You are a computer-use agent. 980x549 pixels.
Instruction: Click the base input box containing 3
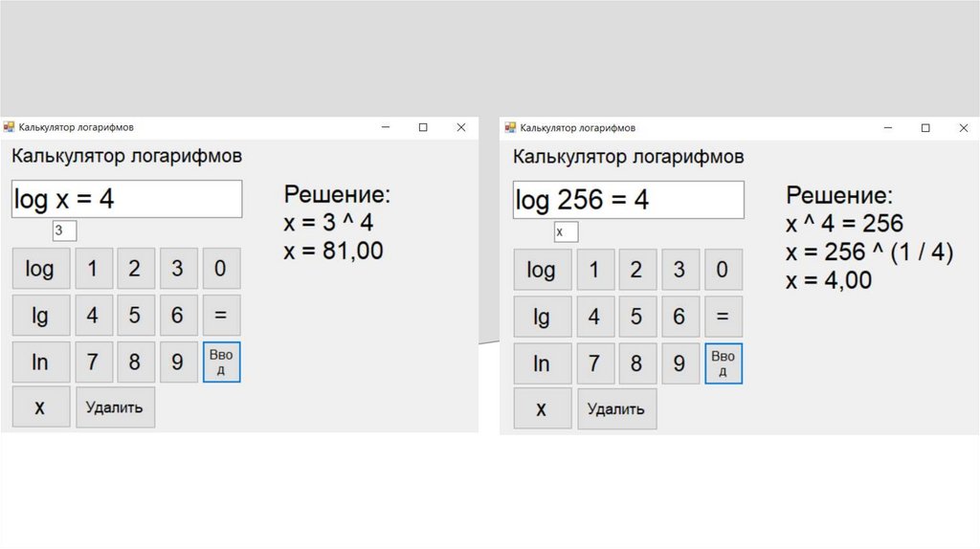pos(64,231)
